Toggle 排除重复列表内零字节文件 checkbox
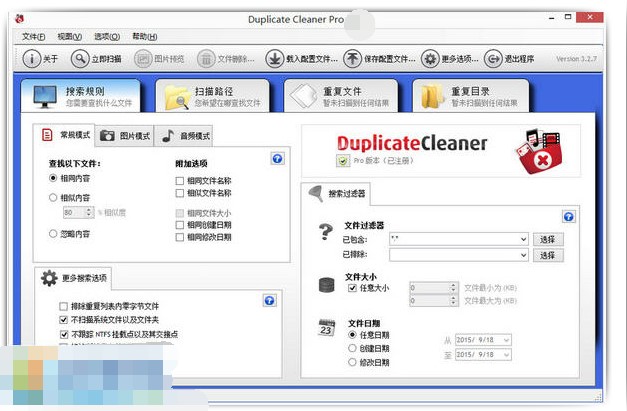Image resolution: width=627 pixels, height=411 pixels. pos(63,306)
